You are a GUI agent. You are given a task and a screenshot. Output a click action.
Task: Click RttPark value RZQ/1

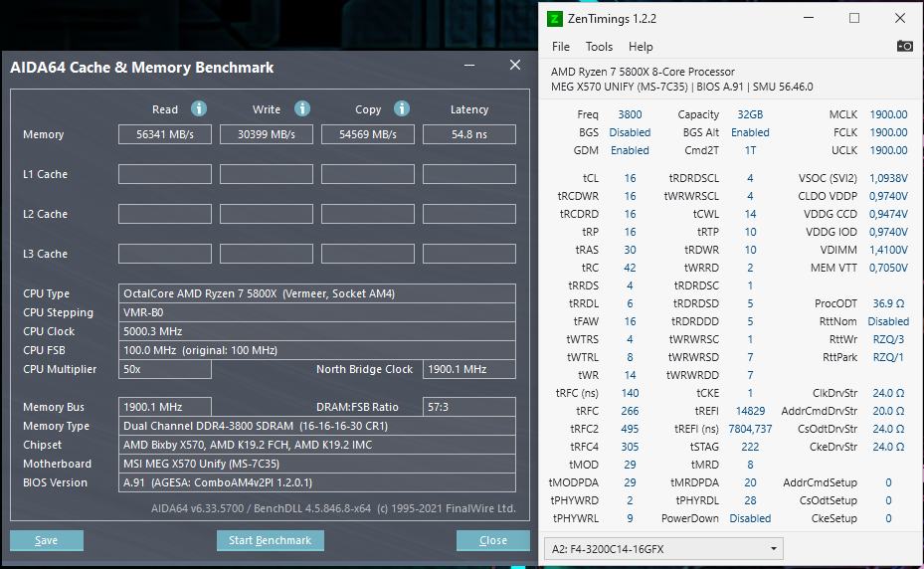(888, 357)
